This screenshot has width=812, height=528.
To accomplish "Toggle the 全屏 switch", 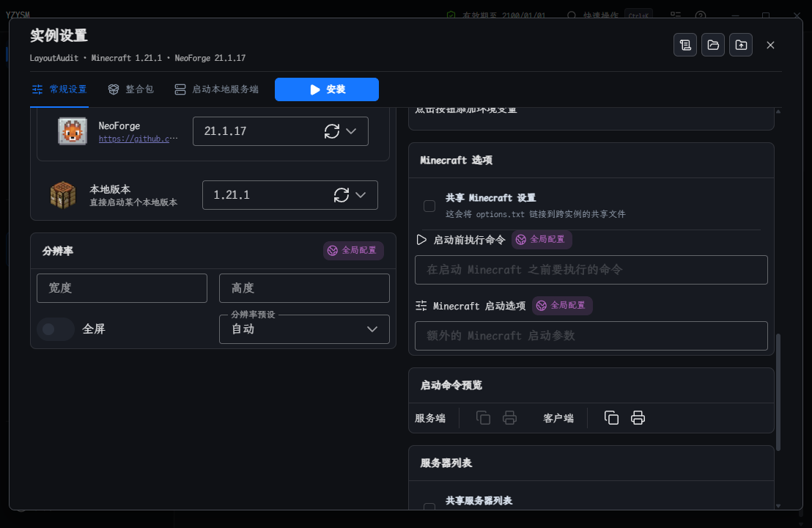I will [x=56, y=329].
